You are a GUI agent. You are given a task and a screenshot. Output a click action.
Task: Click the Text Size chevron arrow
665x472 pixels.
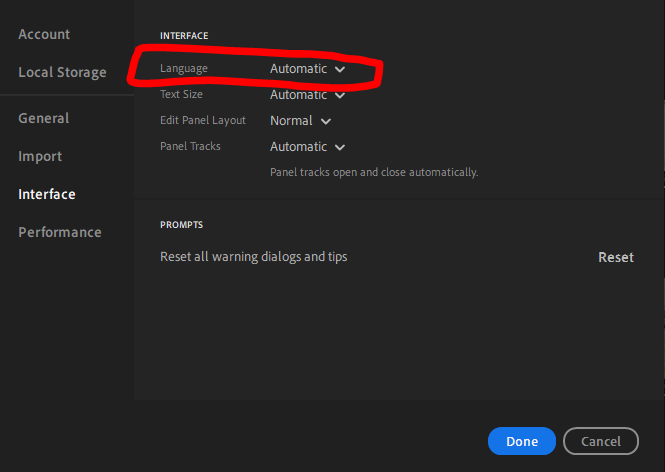340,95
